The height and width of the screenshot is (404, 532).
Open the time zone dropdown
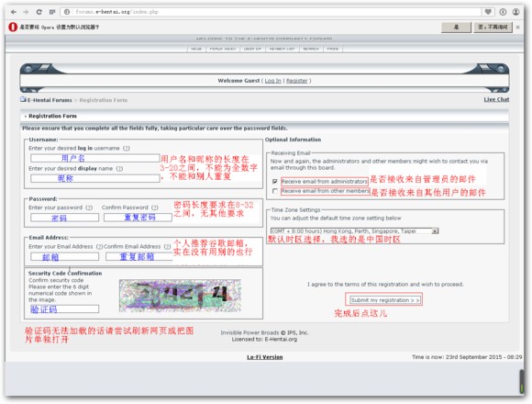(435, 230)
